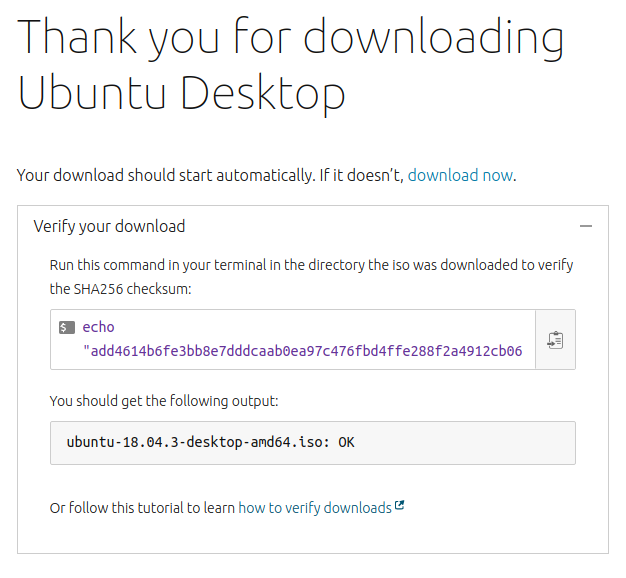The image size is (626, 578).
Task: Click the "Verify your download" section title
Action: point(109,226)
